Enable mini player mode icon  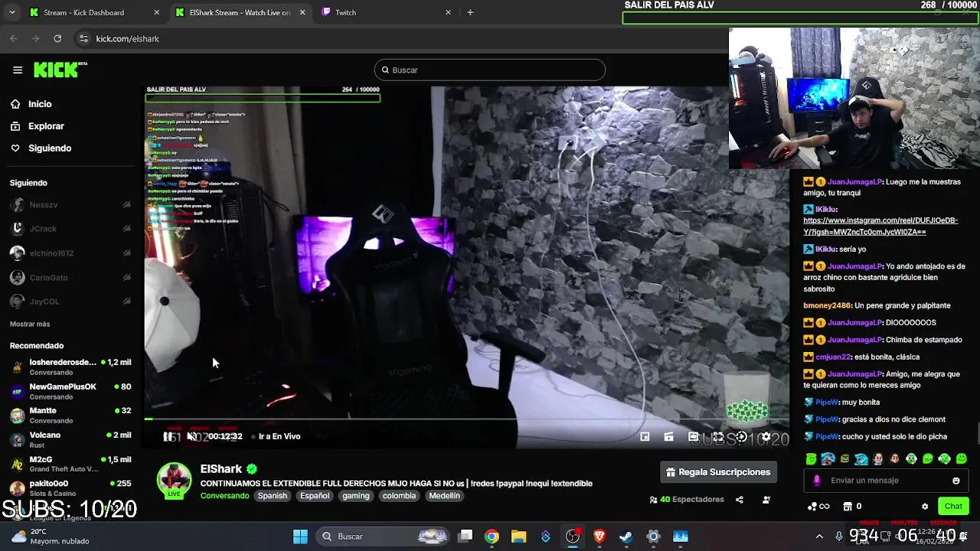(x=645, y=436)
